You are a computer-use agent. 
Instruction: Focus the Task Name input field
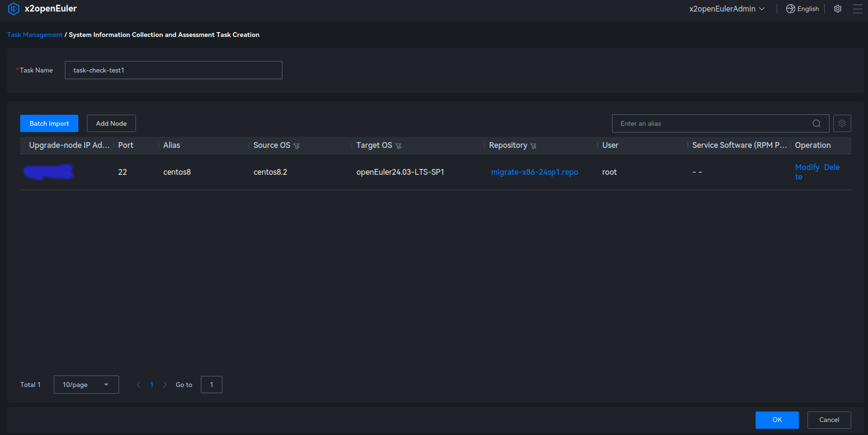(173, 70)
